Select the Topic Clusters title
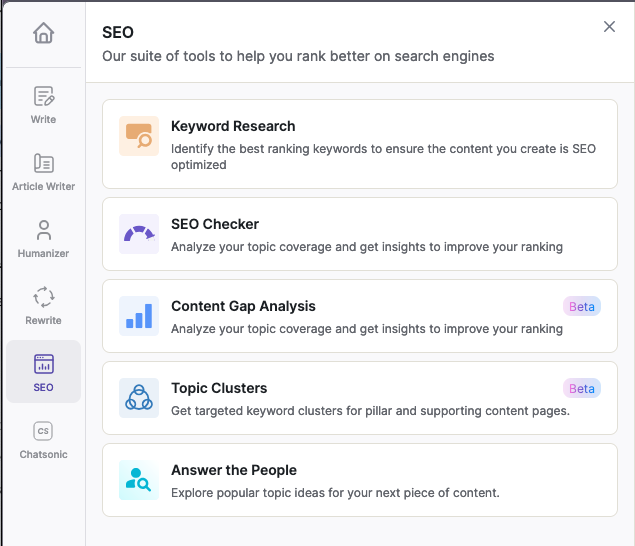 point(219,388)
